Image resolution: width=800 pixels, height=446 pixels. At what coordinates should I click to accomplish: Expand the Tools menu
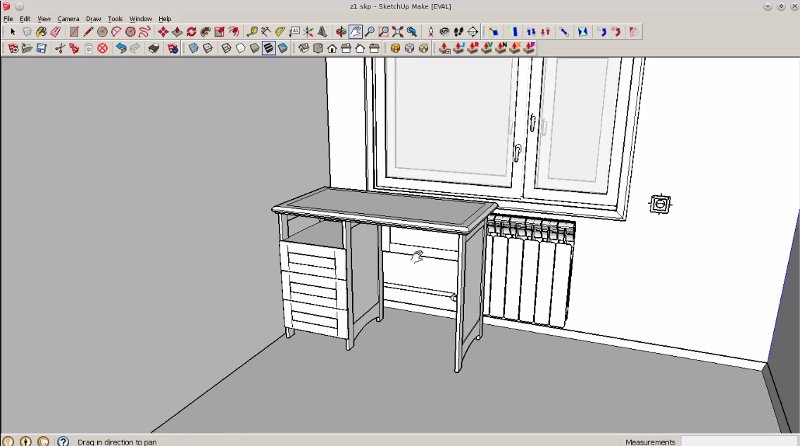pos(116,18)
